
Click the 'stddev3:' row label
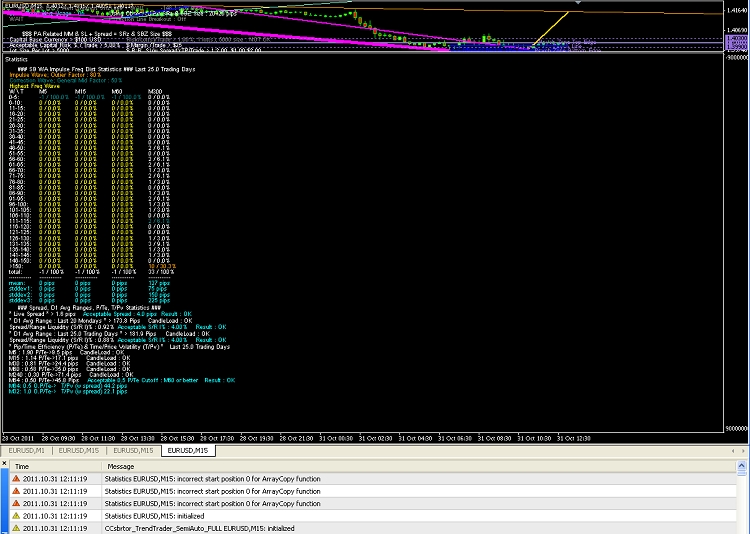(20, 300)
